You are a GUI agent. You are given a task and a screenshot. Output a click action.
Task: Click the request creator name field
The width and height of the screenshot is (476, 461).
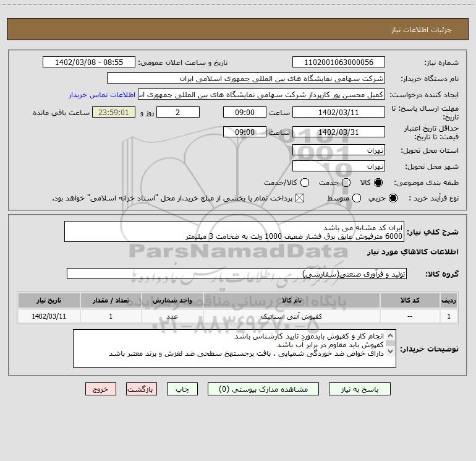click(261, 94)
